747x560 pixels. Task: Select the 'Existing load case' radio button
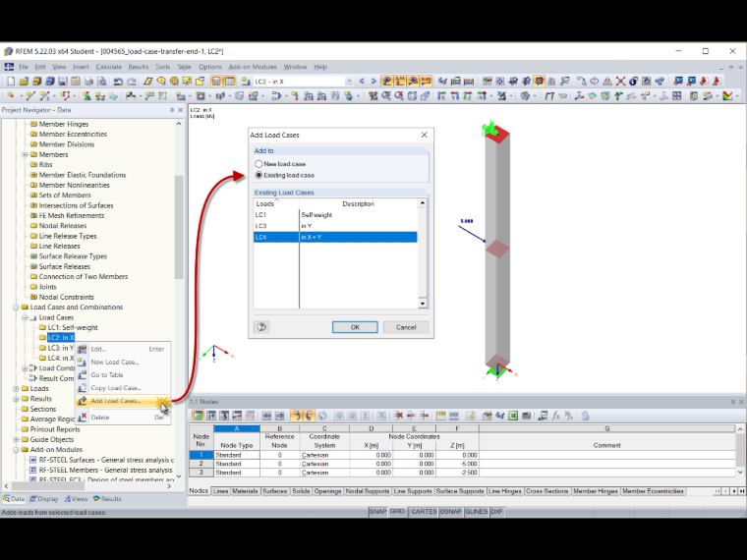click(x=259, y=175)
